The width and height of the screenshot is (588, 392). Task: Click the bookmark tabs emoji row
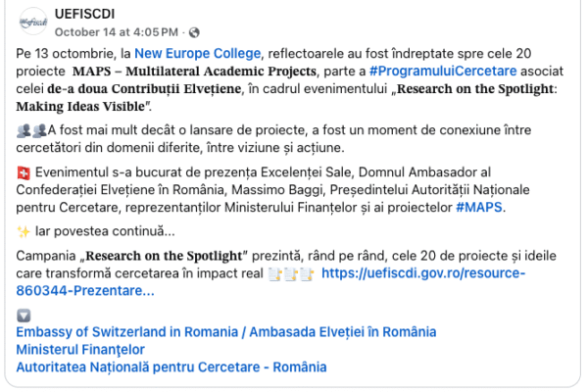pos(291,274)
